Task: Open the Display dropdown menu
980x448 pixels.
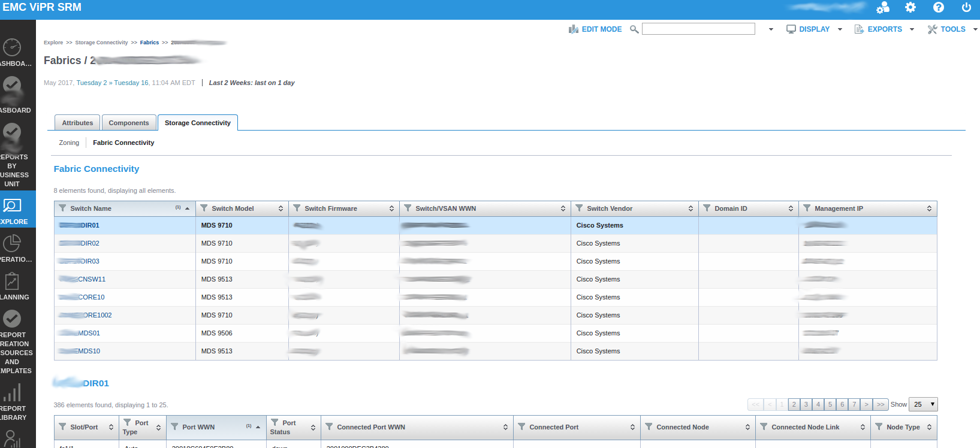Action: click(814, 29)
